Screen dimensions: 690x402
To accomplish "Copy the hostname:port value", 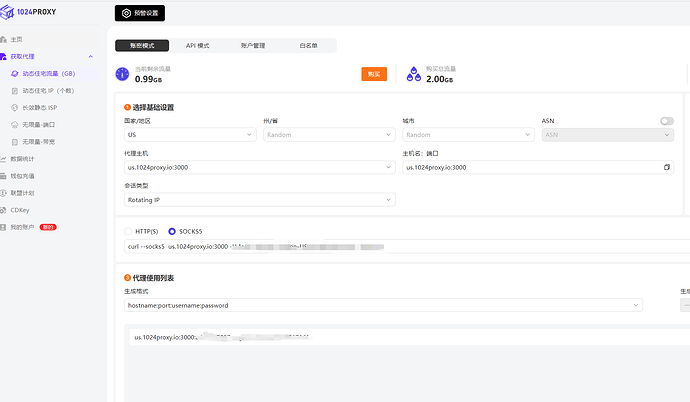I will [x=667, y=167].
